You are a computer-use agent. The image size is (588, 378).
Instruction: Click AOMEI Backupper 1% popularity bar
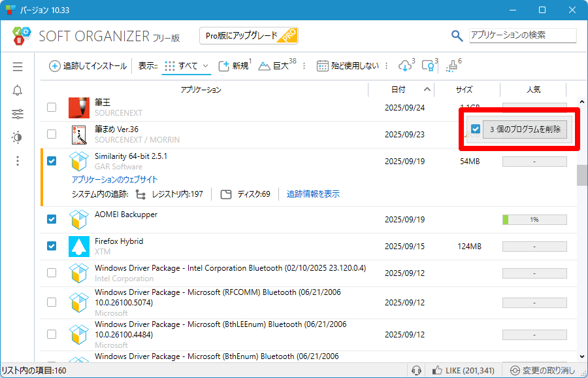[534, 220]
